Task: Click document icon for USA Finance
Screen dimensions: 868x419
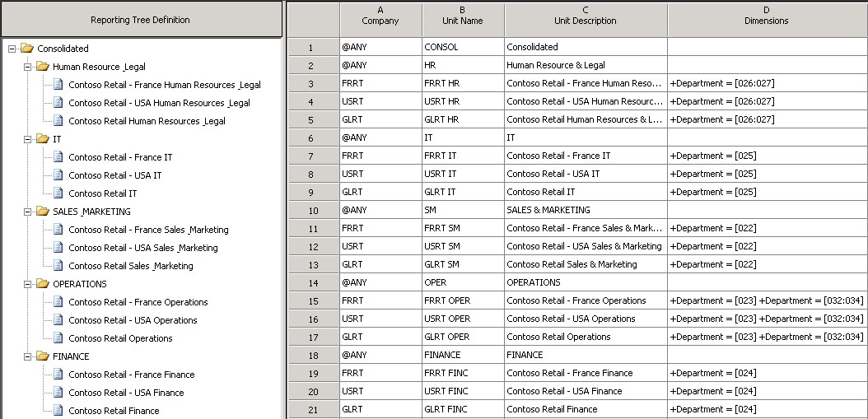Action: 58,393
